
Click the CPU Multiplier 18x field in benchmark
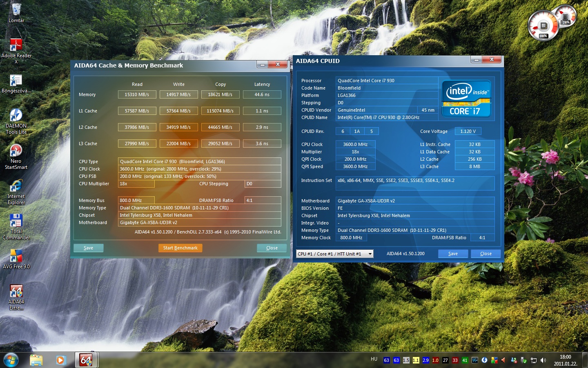coord(136,184)
